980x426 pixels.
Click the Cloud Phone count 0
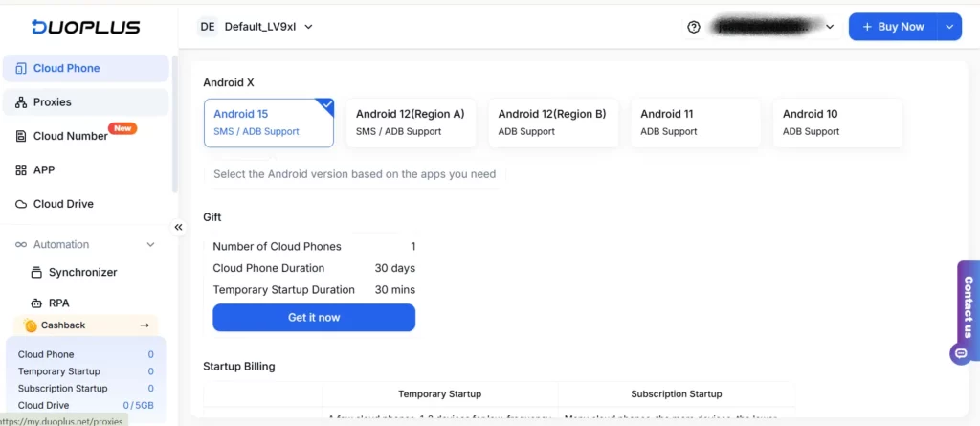[x=150, y=355]
